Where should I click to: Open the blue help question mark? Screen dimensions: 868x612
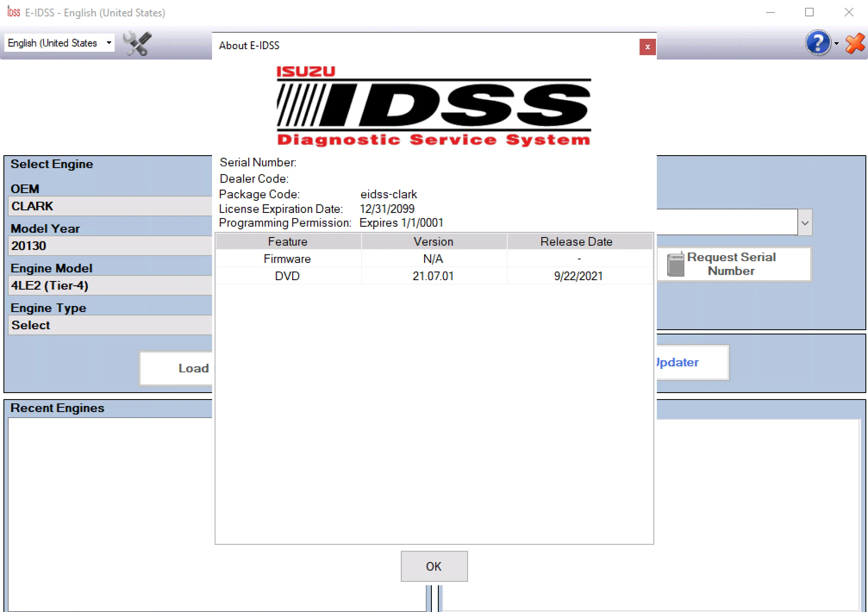[818, 43]
